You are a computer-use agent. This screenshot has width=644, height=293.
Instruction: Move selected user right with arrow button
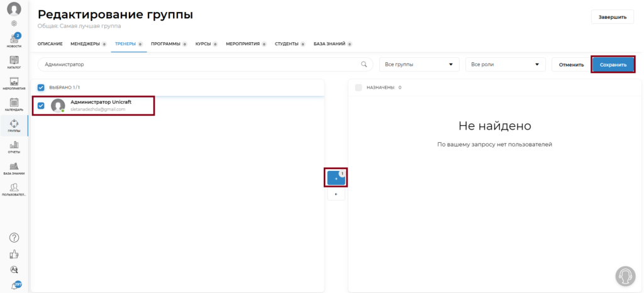(x=336, y=179)
